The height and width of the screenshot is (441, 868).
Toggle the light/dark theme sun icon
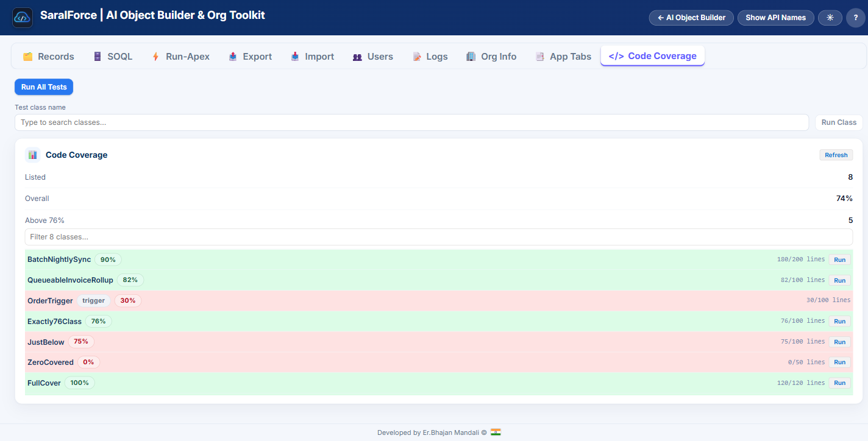coord(830,18)
